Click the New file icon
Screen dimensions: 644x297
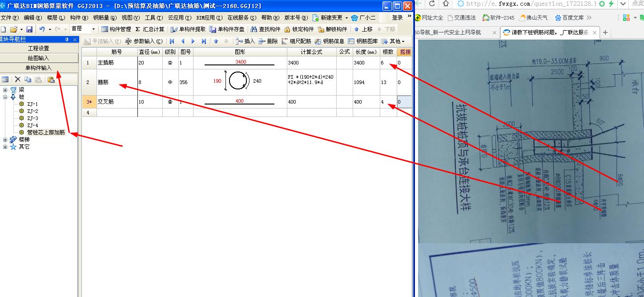click(3, 29)
